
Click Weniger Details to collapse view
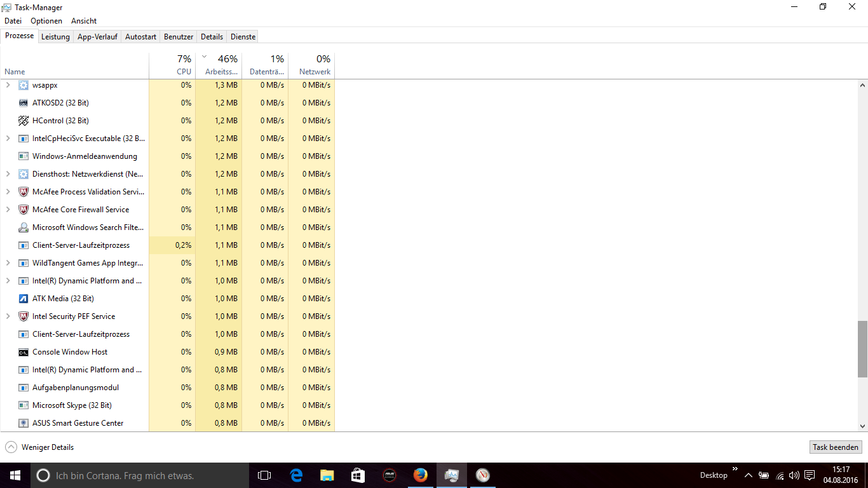click(39, 447)
